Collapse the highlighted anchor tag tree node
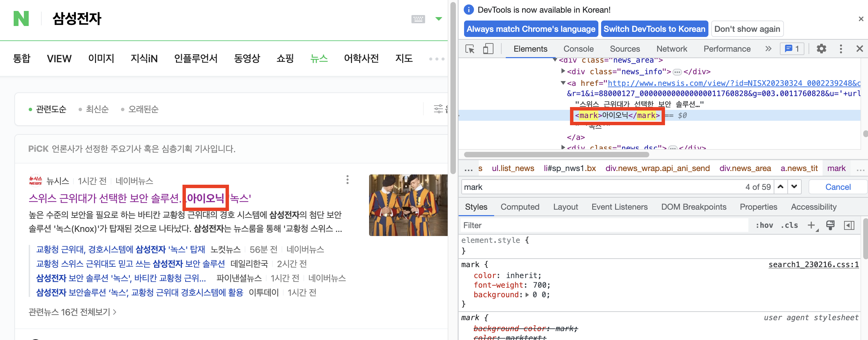This screenshot has width=868, height=340. 563,83
